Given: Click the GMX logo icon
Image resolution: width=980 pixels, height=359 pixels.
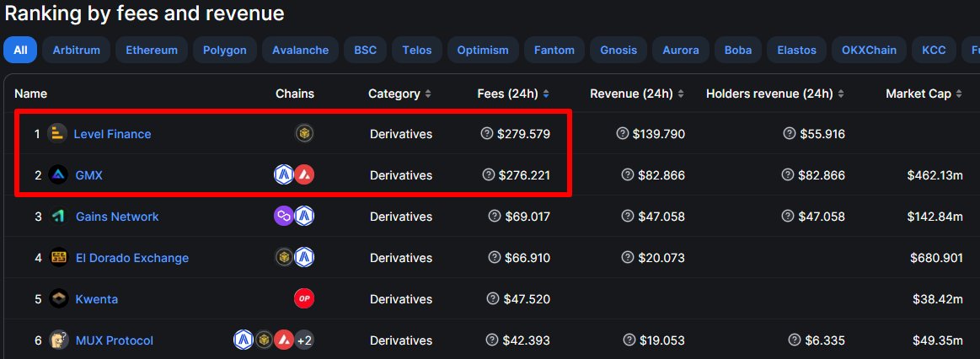Looking at the screenshot, I should (59, 174).
